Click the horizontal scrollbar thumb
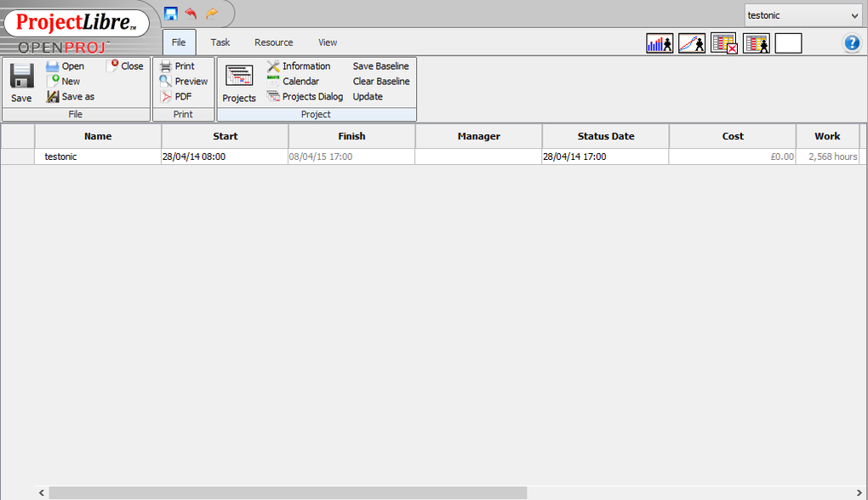Screen dimensions: 868x500 coord(288,492)
